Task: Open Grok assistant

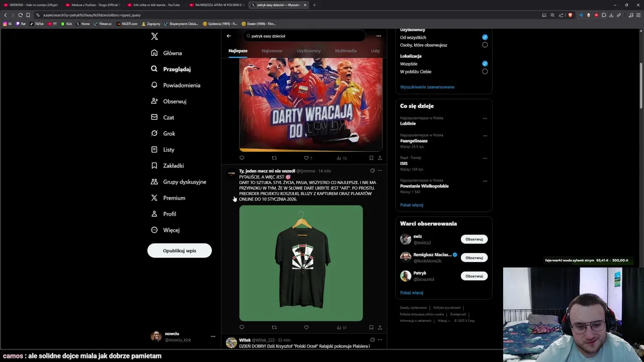Action: point(163,133)
